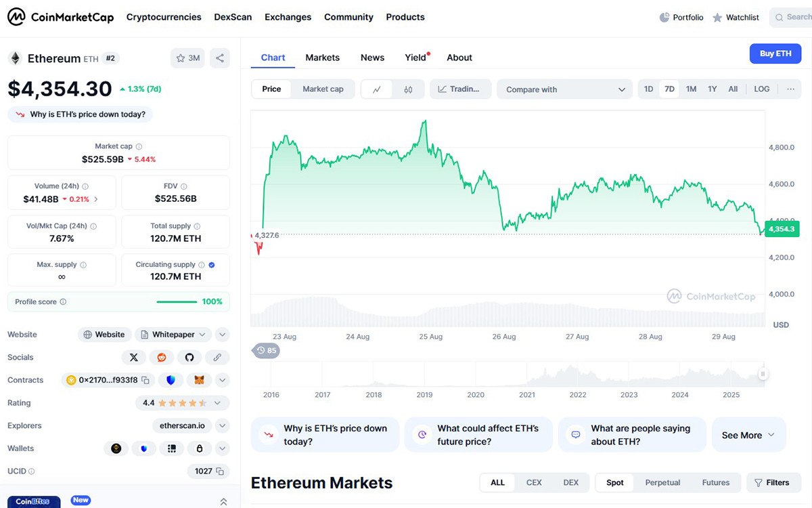Toggle chart to Market cap view
Viewport: 812px width, 508px height.
click(323, 89)
